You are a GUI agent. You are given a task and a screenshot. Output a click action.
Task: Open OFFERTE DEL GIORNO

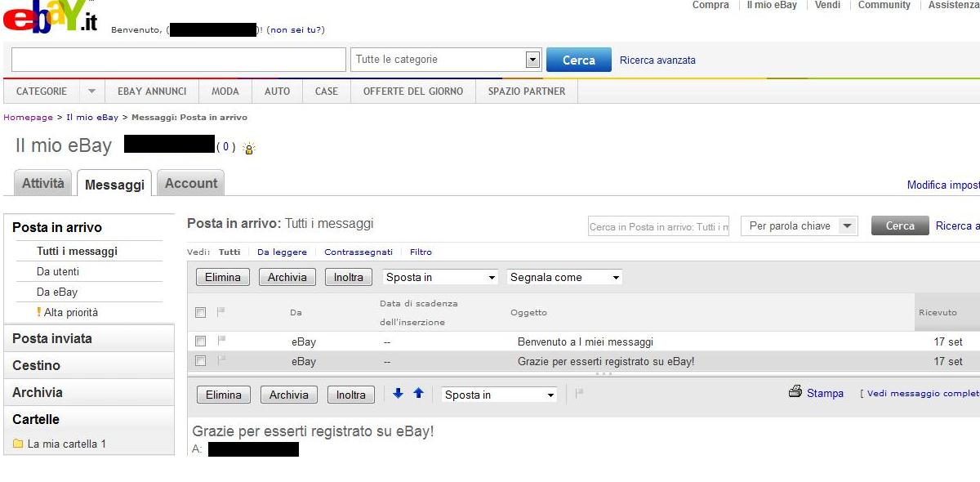413,91
